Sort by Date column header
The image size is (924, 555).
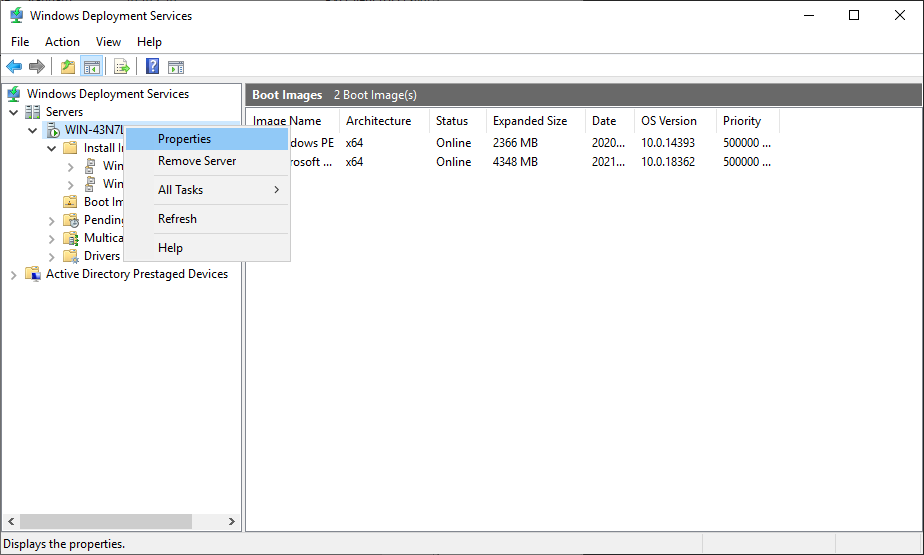[610, 121]
